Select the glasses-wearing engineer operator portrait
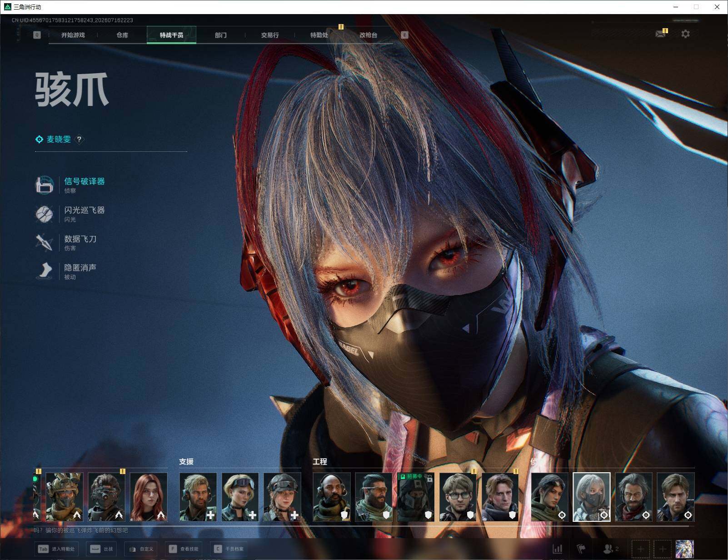Viewport: 728px width, 560px height. tap(458, 497)
